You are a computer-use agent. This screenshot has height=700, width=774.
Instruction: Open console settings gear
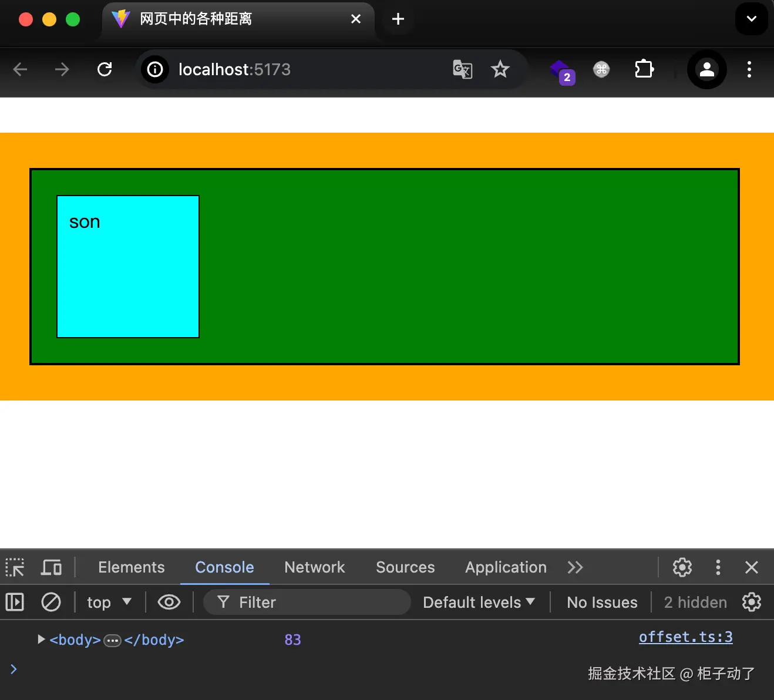752,602
